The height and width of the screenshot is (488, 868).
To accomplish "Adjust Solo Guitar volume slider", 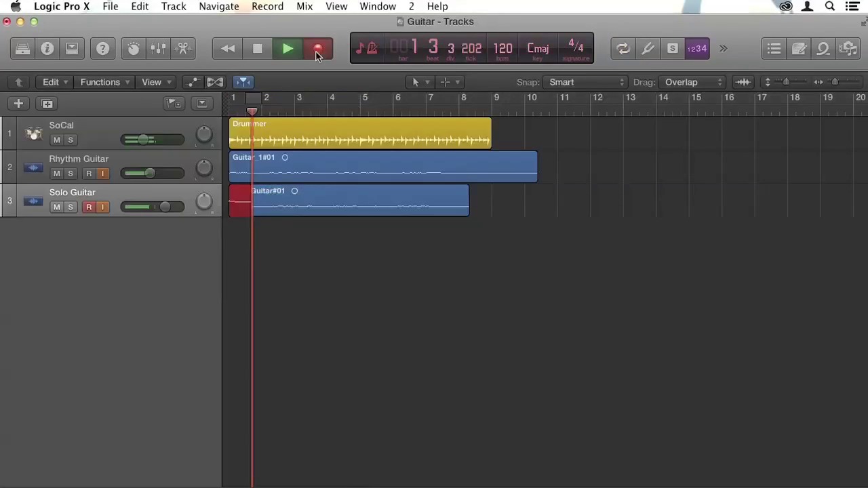I will coord(152,207).
